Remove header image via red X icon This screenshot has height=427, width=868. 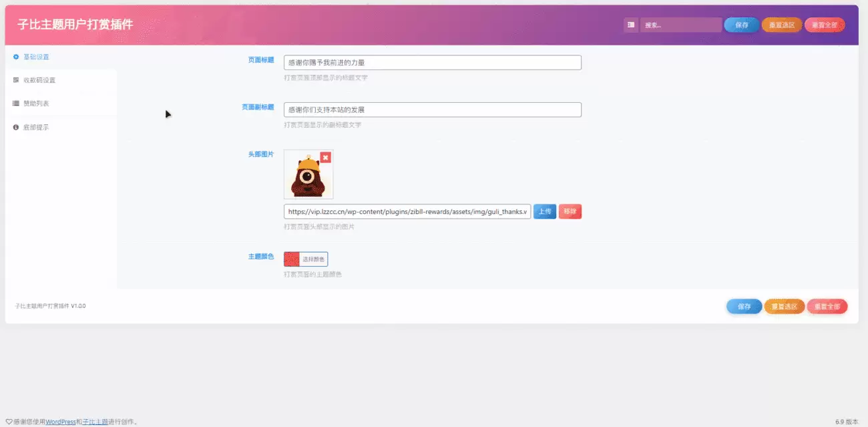click(325, 157)
